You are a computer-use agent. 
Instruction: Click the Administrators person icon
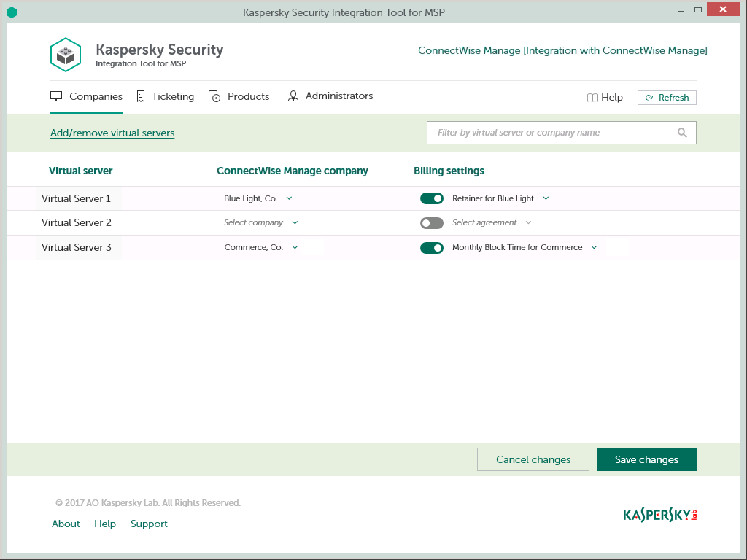(x=293, y=96)
